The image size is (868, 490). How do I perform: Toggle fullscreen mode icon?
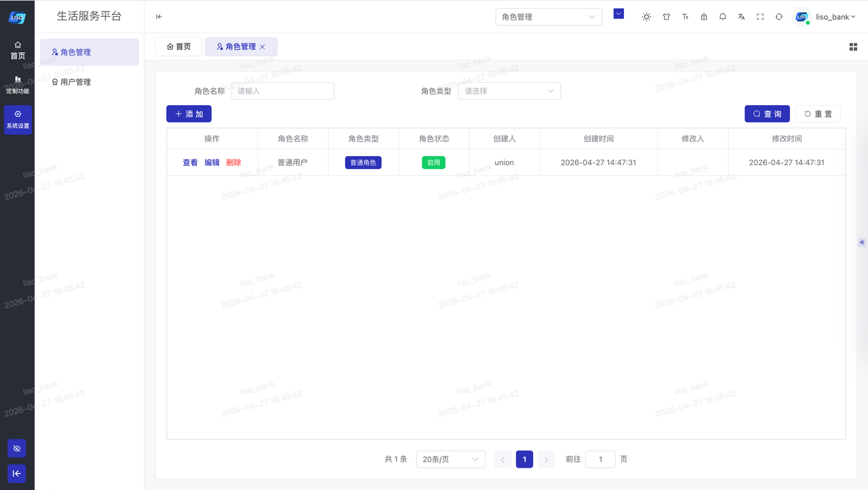tap(760, 17)
